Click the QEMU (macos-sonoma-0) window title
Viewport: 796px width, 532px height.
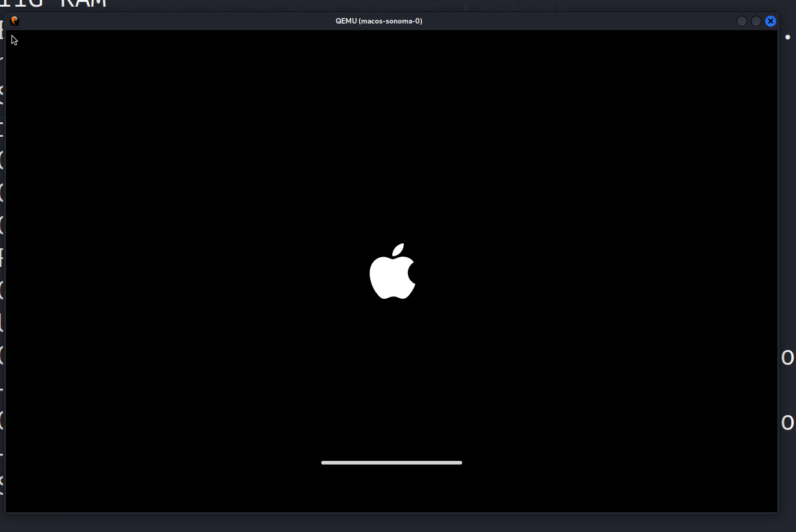point(379,21)
